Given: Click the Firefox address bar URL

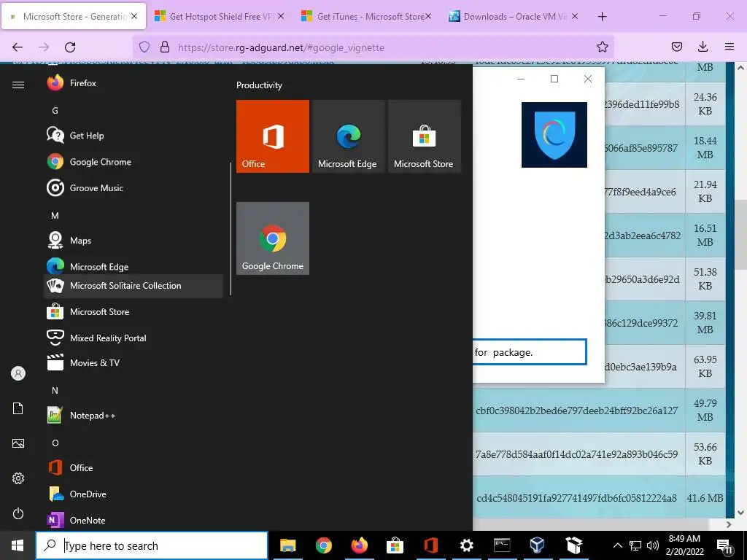Looking at the screenshot, I should click(x=281, y=47).
